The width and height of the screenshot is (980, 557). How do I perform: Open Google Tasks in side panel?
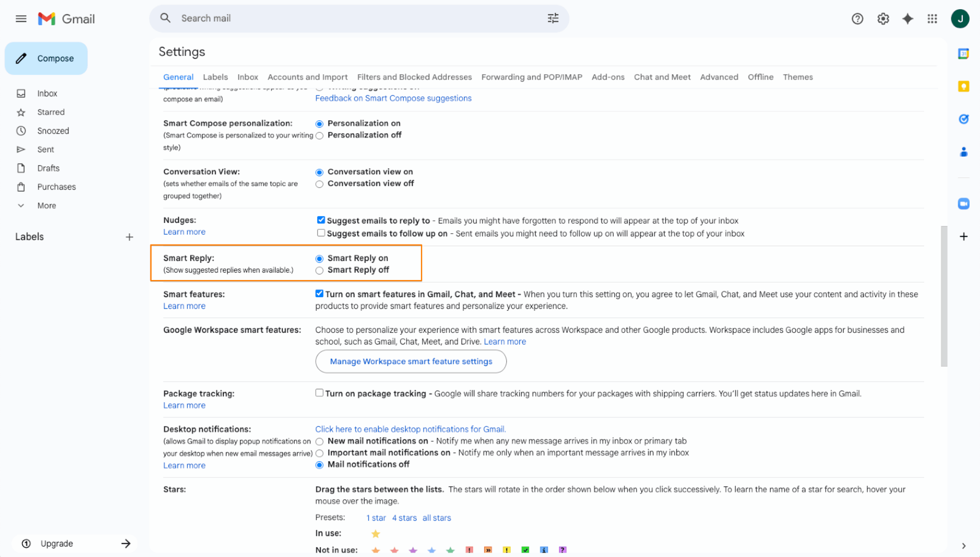(x=963, y=119)
